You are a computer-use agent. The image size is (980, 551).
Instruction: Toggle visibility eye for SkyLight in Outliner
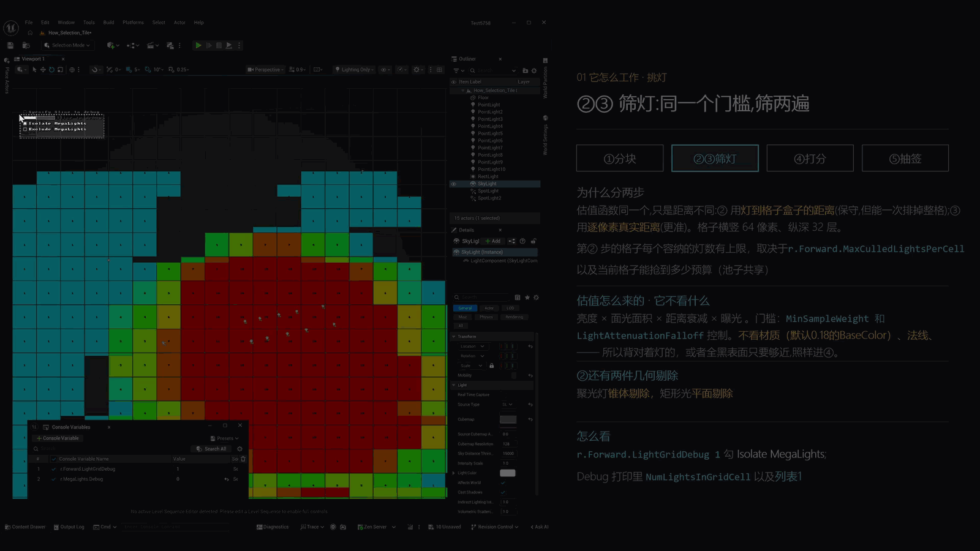click(454, 184)
